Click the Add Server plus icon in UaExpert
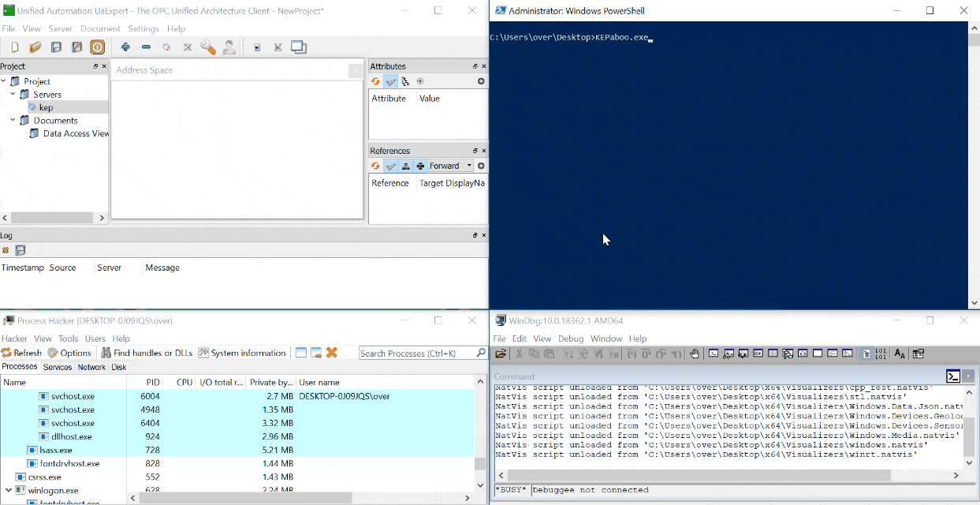The width and height of the screenshot is (980, 505). pos(125,47)
